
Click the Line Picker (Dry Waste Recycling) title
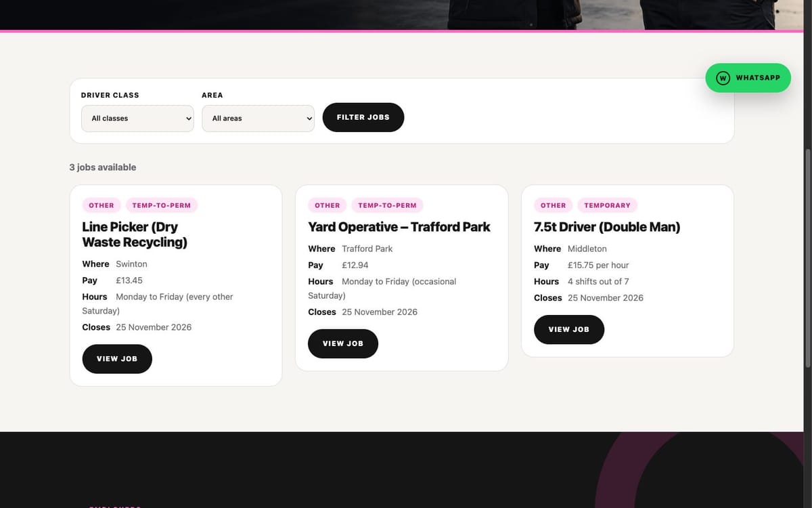pyautogui.click(x=135, y=234)
